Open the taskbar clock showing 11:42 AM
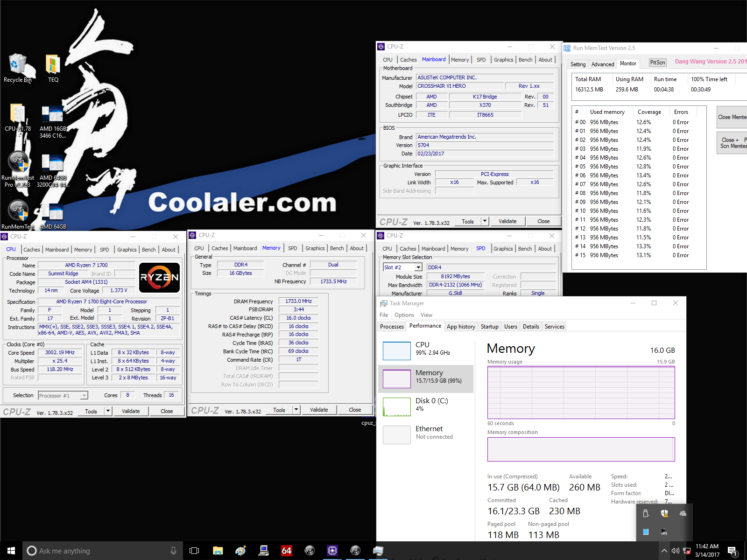 (707, 551)
